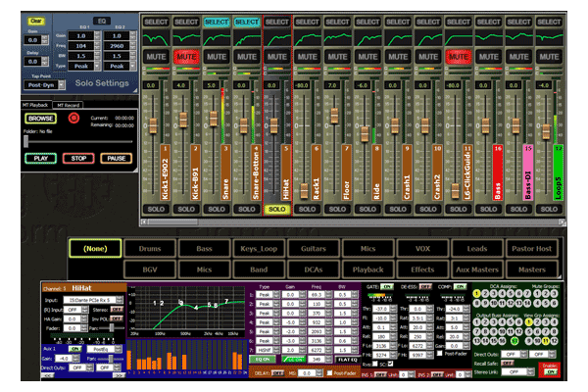Unmute the L6-ClickGuide channel
The image size is (588, 392).
coord(459,57)
